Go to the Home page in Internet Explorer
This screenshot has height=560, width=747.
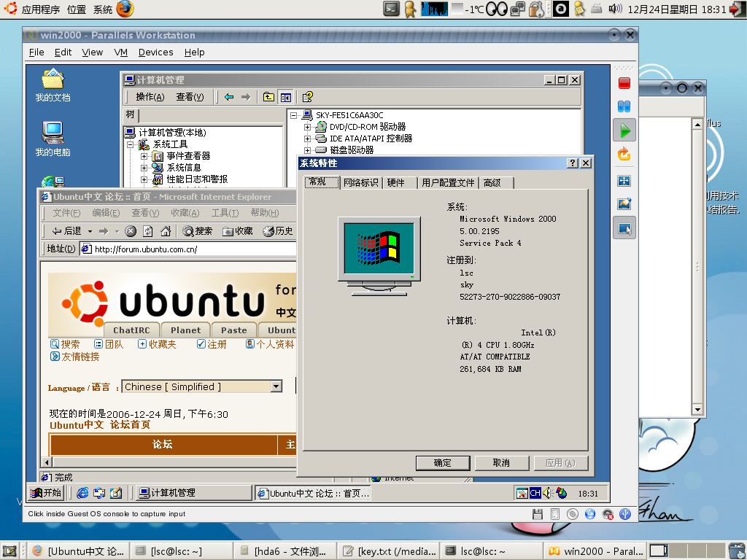pos(166,231)
